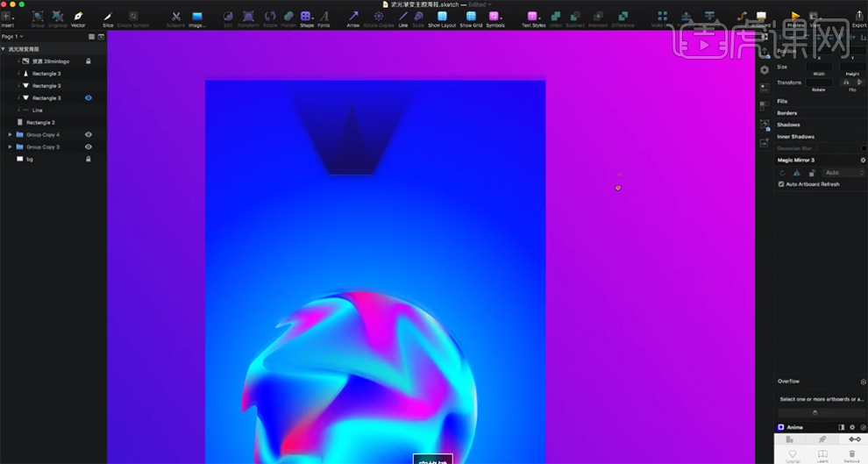Toggle Auto Artboard Refresh checkbox
Viewport: 868px width, 464px height.
(781, 184)
